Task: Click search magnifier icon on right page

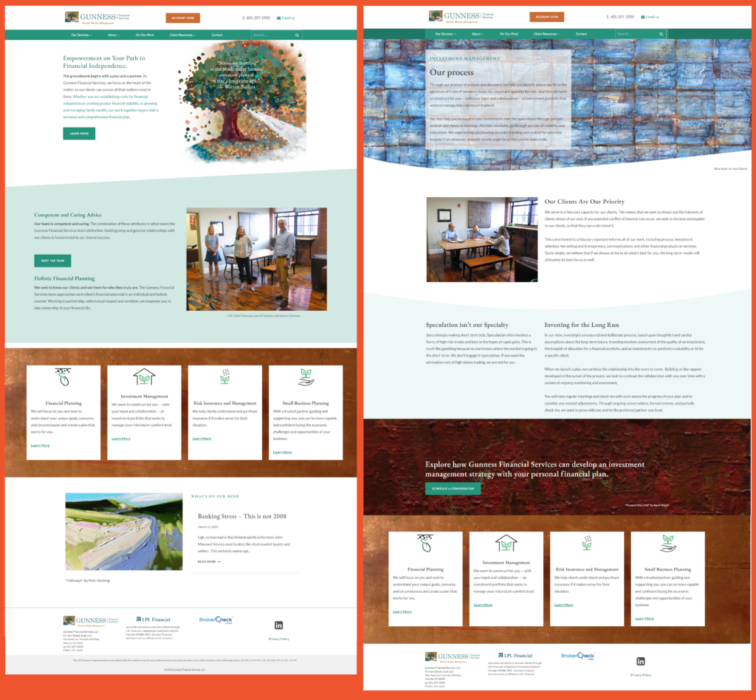Action: pyautogui.click(x=661, y=34)
